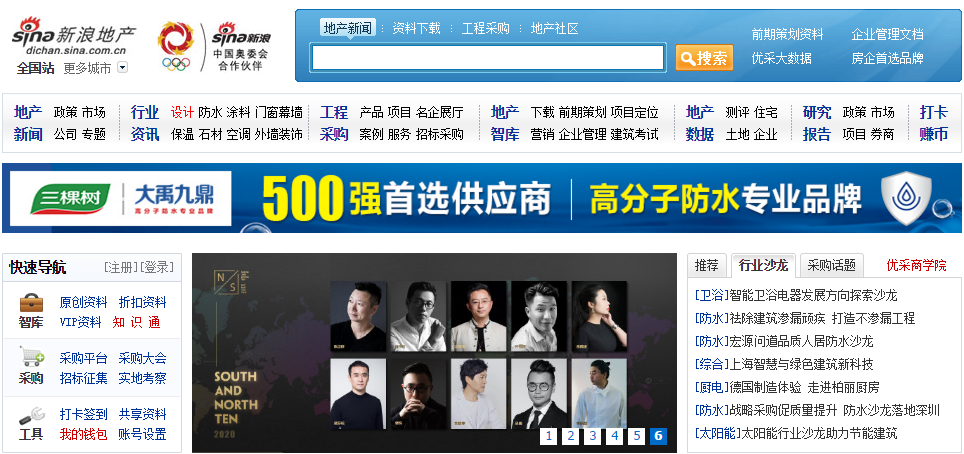Click the Sina 新浪地产 logo
This screenshot has height=454, width=964.
(74, 38)
